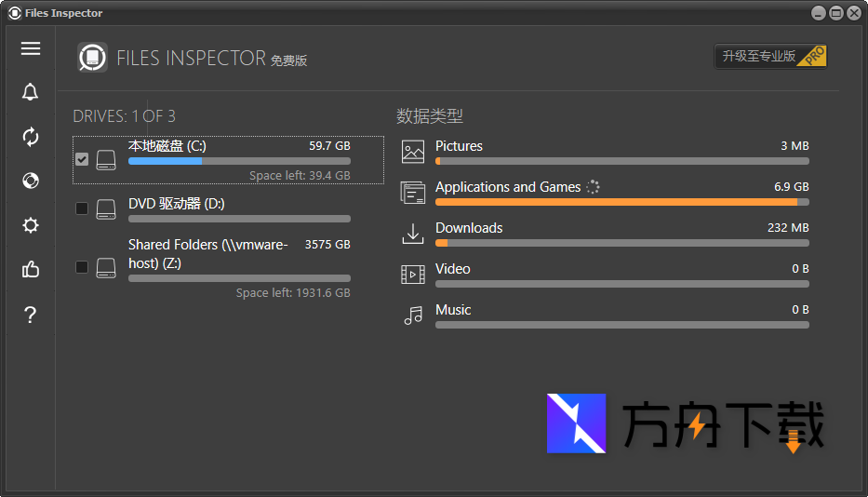This screenshot has width=868, height=497.
Task: Click the 232 MB value
Action: (788, 228)
